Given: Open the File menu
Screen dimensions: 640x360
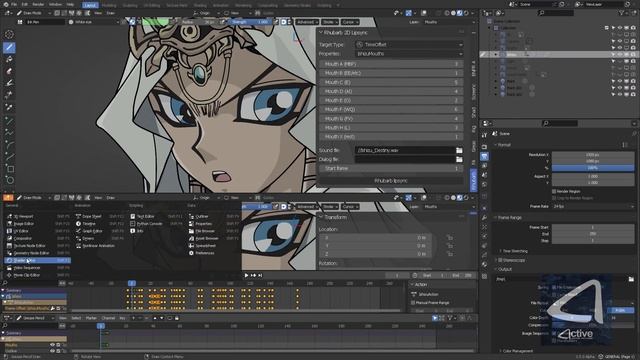Looking at the screenshot, I should point(14,4).
